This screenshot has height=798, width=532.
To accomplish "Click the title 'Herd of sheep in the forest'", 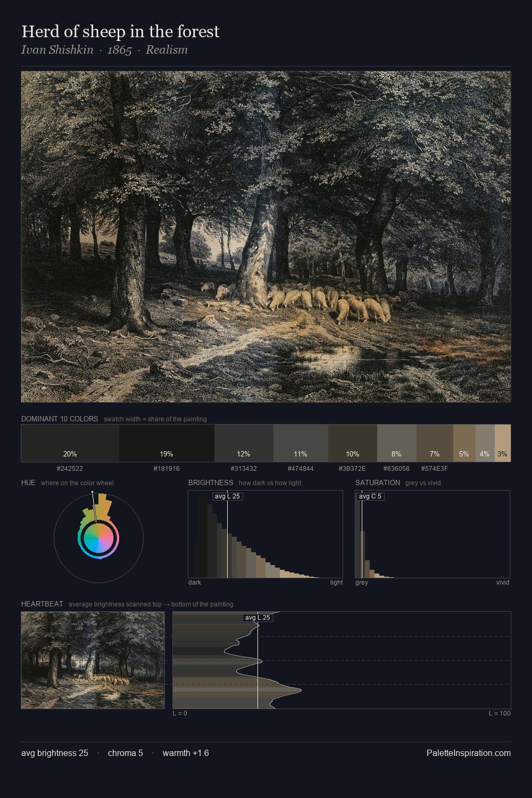I will (x=120, y=31).
